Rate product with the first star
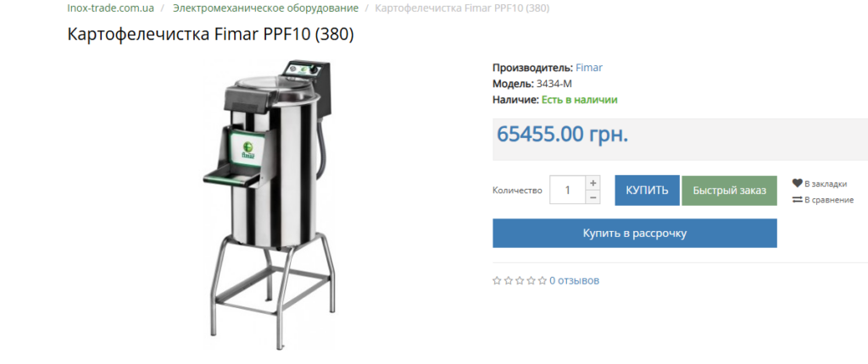868x364 pixels. point(497,280)
